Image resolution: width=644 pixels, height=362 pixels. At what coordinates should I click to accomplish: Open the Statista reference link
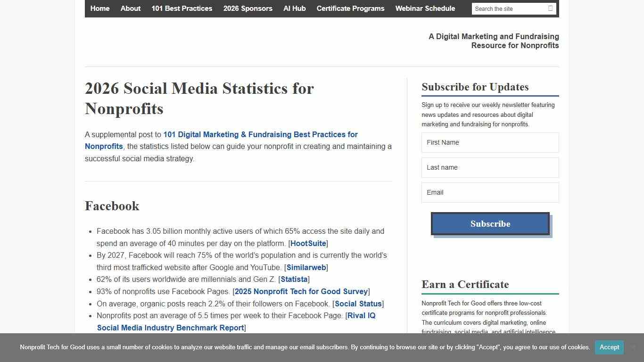click(x=294, y=279)
